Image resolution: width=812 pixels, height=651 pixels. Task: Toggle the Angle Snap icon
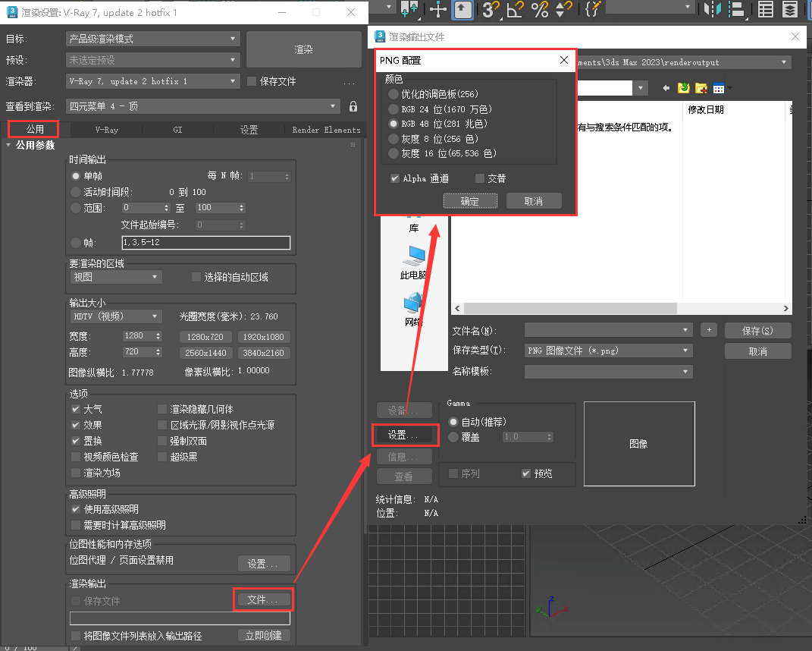(516, 9)
